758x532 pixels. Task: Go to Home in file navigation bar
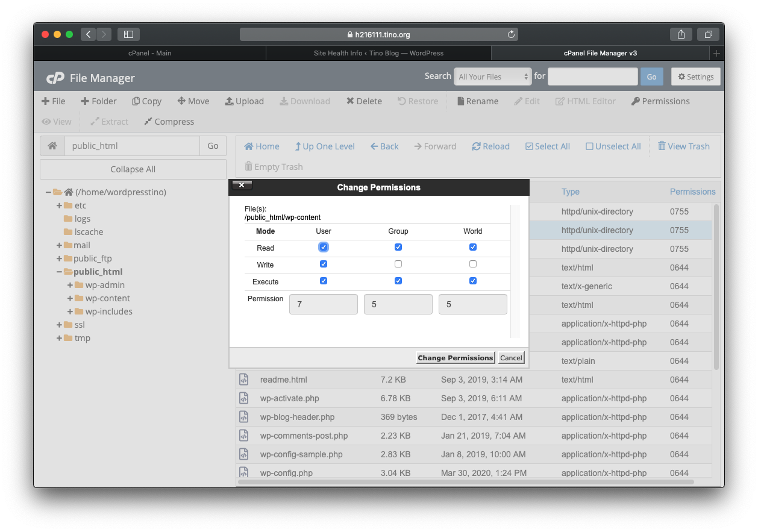pos(262,146)
